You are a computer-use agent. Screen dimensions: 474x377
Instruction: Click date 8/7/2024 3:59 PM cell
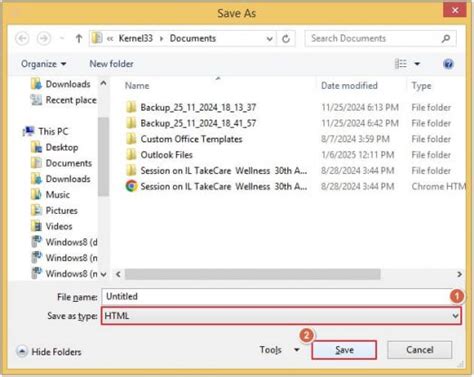pos(355,139)
